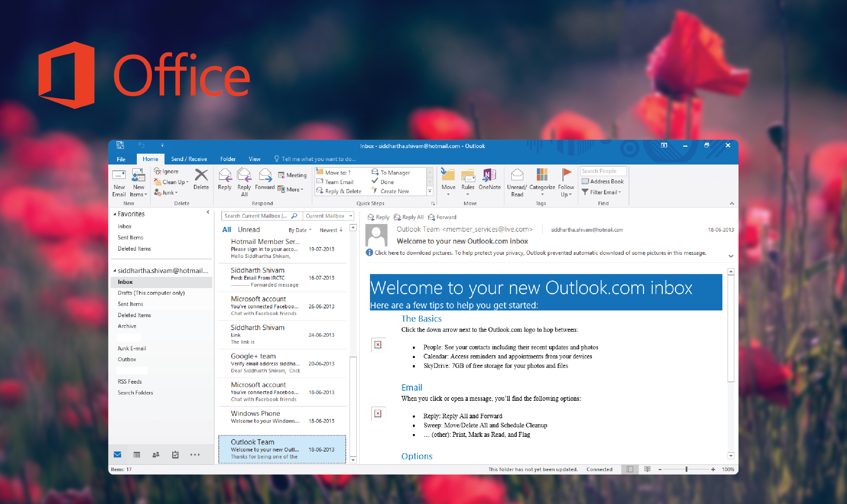Click the Search People field
The height and width of the screenshot is (504, 847).
[x=603, y=171]
